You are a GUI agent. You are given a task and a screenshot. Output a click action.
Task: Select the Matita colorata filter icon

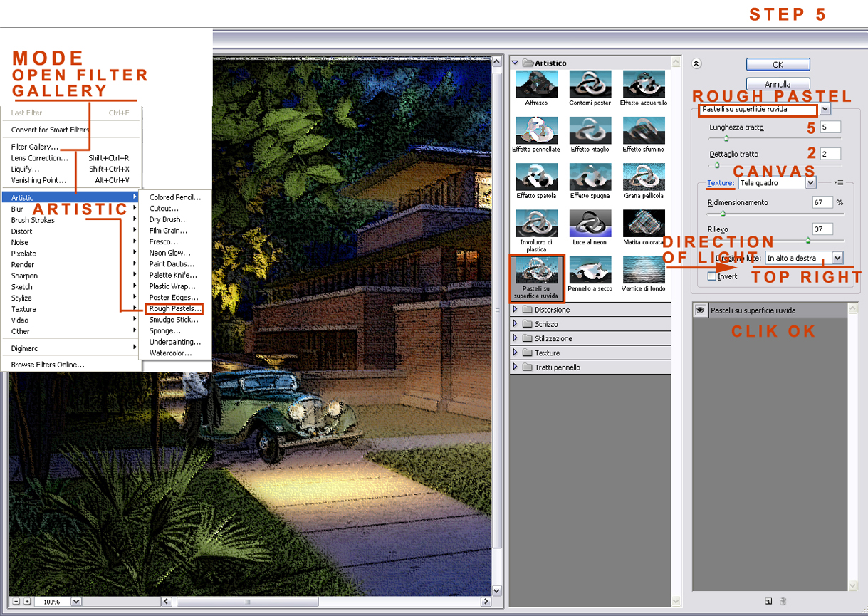[643, 223]
